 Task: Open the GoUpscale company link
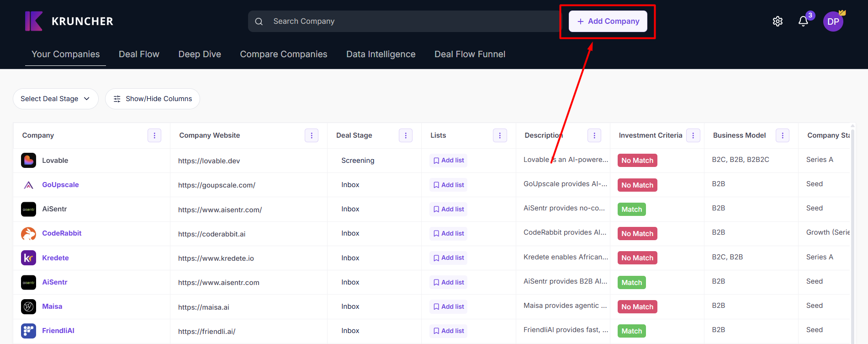[60, 185]
